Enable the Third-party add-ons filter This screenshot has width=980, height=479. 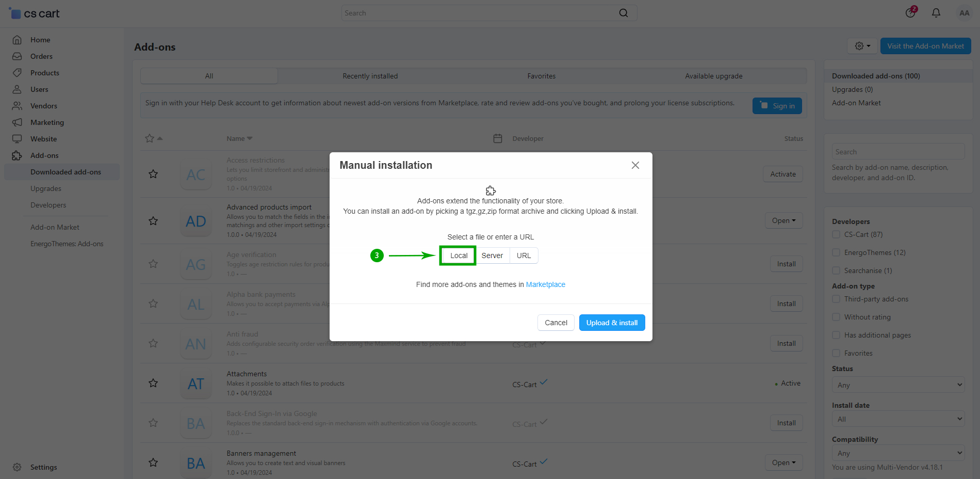(836, 299)
